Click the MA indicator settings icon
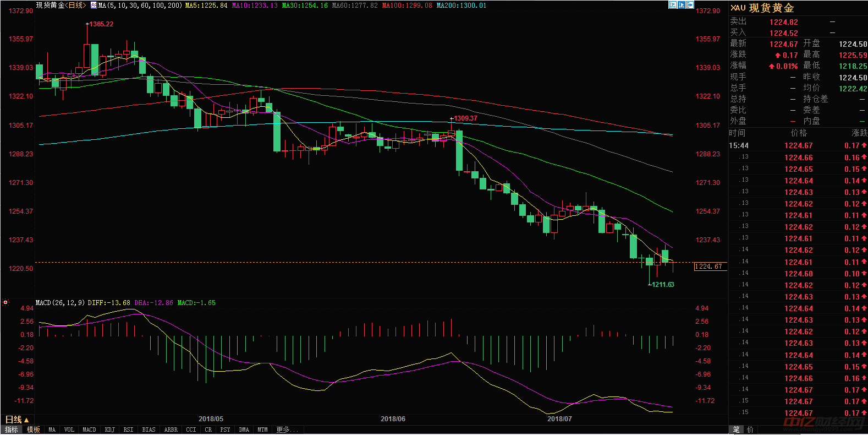The height and width of the screenshot is (435, 868). tap(94, 6)
